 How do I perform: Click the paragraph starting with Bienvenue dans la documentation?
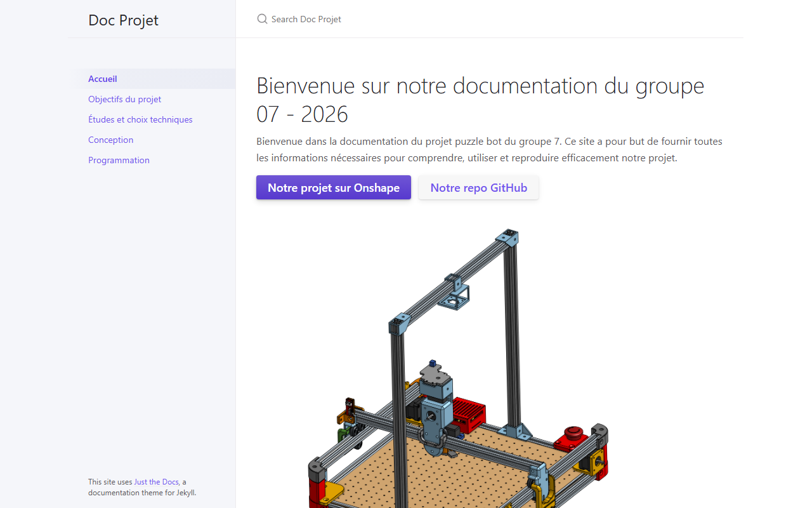tap(489, 149)
